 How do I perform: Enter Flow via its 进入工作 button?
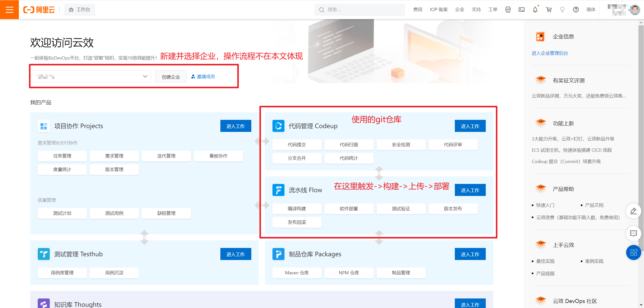pyautogui.click(x=470, y=190)
